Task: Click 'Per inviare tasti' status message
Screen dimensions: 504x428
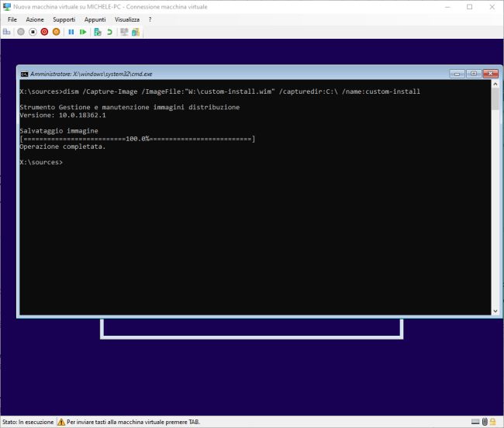Action: [133, 422]
